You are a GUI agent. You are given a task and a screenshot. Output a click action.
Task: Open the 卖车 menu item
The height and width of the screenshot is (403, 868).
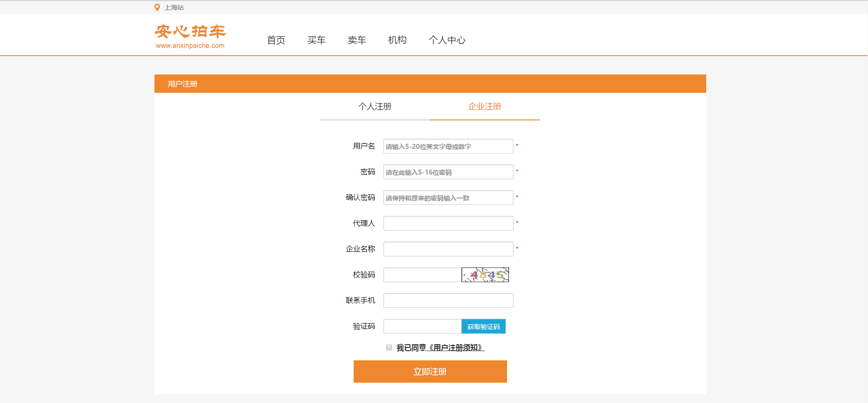pyautogui.click(x=357, y=40)
